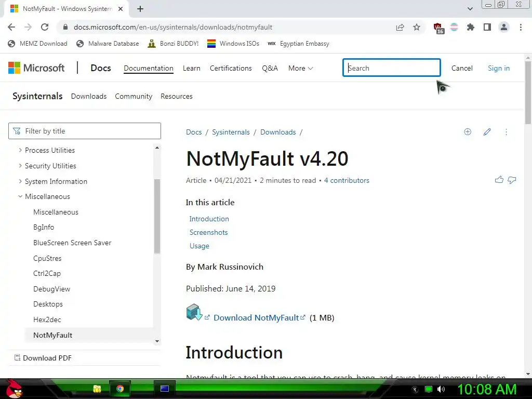Click sidebar scroll-up arrow
The height and width of the screenshot is (399, 532).
click(x=157, y=148)
